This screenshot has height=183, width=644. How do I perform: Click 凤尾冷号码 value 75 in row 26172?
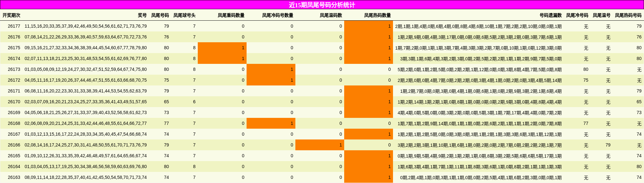coord(586,80)
